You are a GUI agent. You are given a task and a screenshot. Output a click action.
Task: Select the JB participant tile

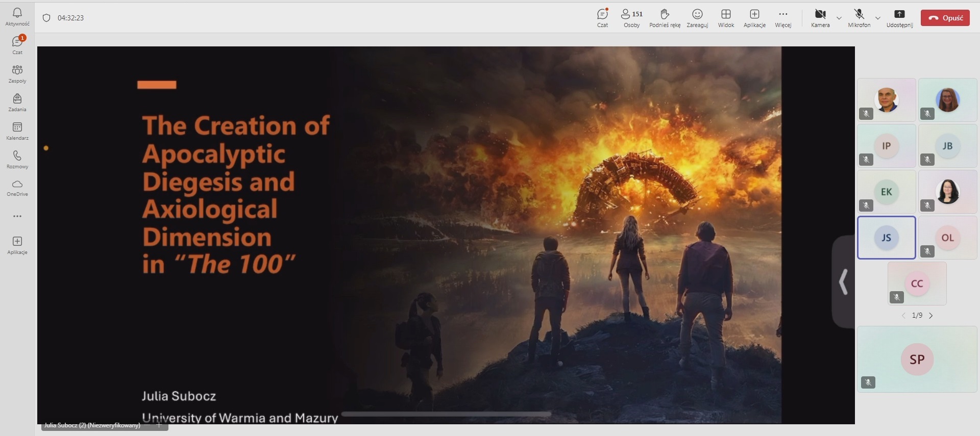tap(948, 146)
